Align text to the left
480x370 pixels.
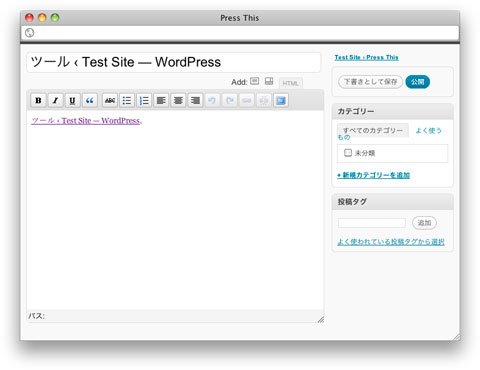tap(161, 100)
